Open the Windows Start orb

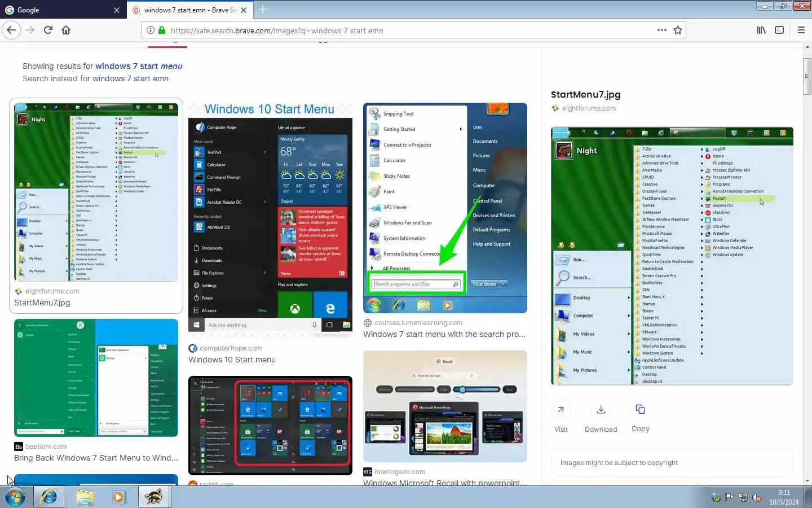(x=15, y=497)
